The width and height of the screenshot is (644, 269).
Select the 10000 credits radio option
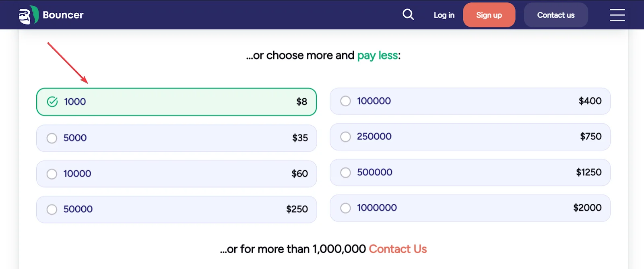[x=52, y=174]
